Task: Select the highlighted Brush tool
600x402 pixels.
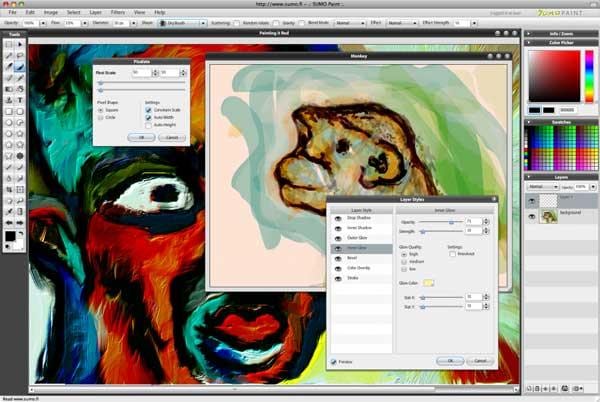Action: (20, 67)
